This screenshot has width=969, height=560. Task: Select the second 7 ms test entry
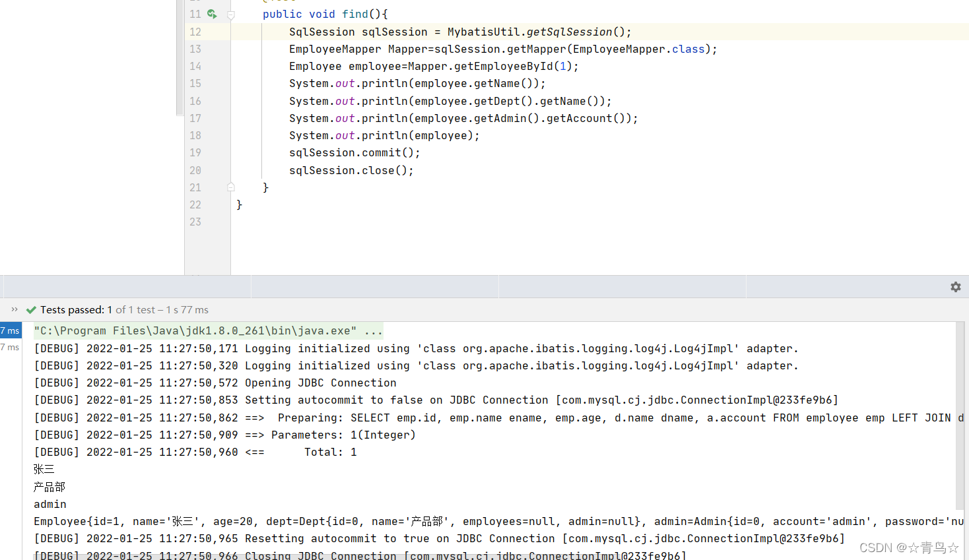point(11,348)
